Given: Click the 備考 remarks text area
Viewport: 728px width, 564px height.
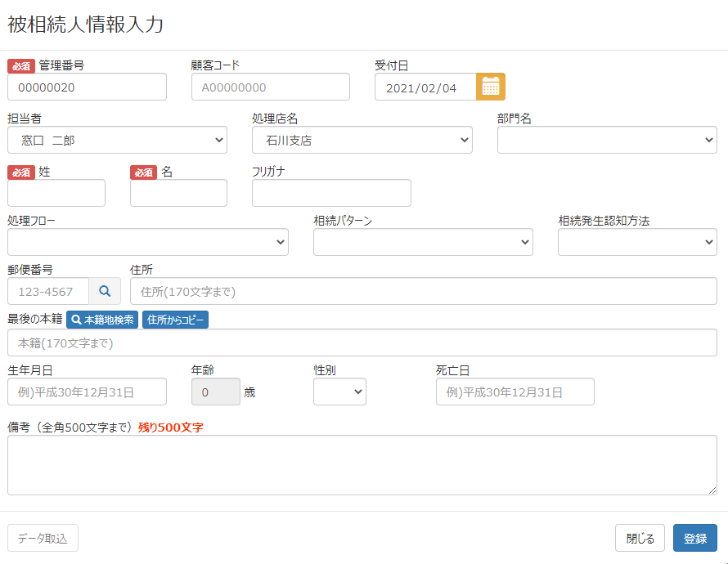Looking at the screenshot, I should [362, 464].
